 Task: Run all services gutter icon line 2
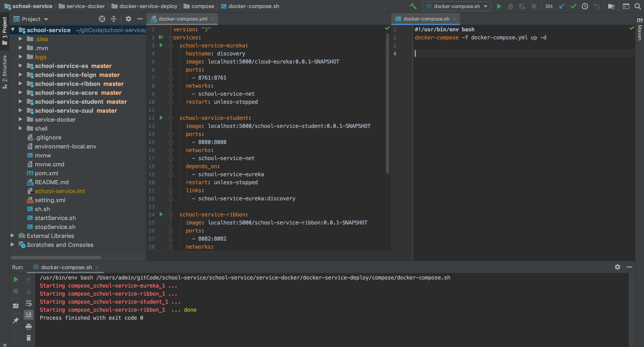point(161,37)
